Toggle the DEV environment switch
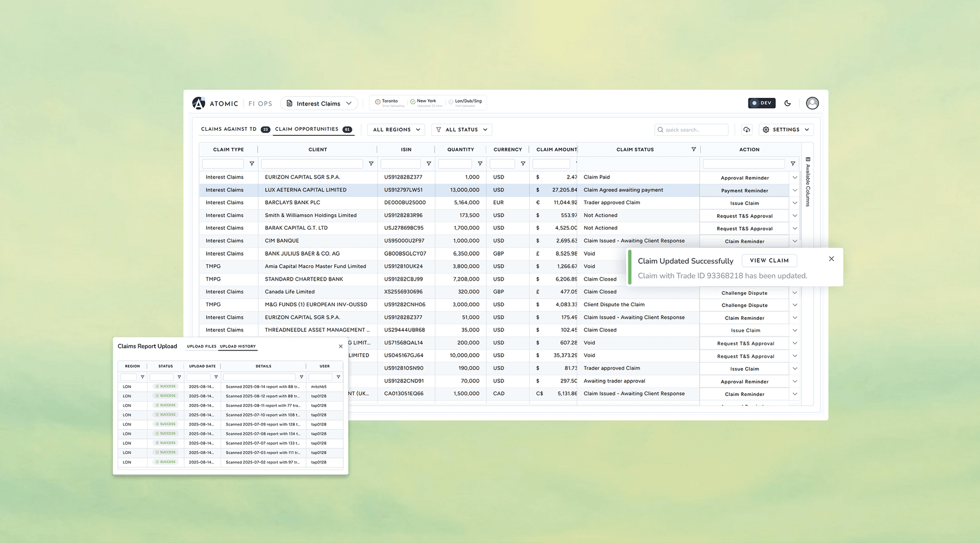This screenshot has width=980, height=543. [762, 103]
